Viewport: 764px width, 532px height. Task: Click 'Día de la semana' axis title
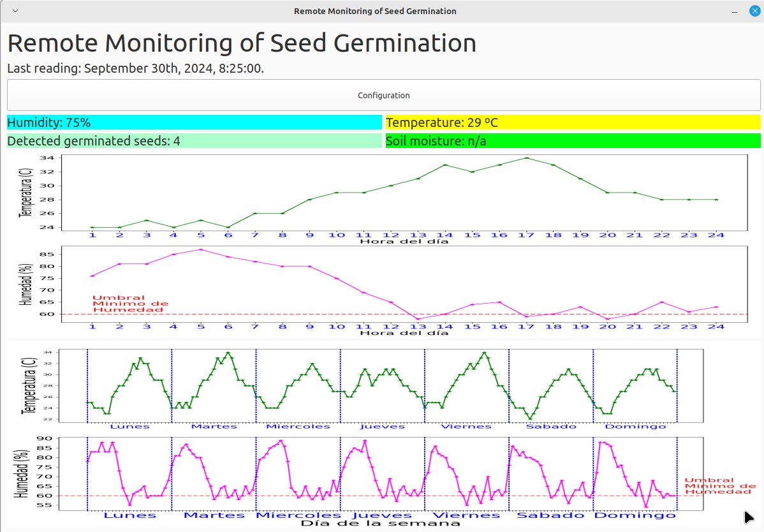380,524
